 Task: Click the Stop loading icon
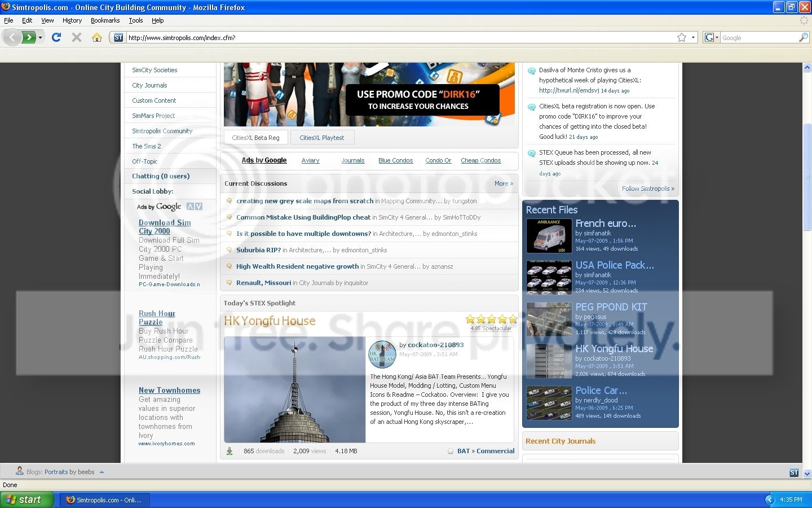point(77,37)
